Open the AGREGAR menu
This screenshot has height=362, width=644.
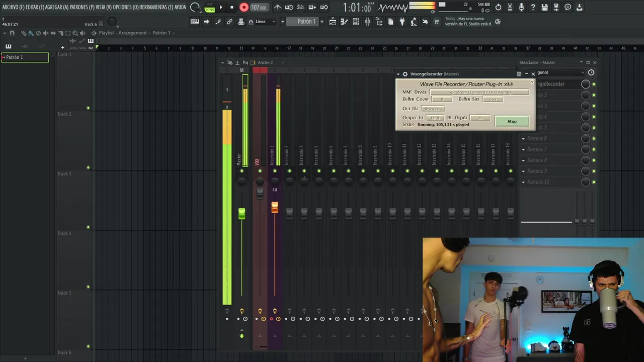[57, 7]
